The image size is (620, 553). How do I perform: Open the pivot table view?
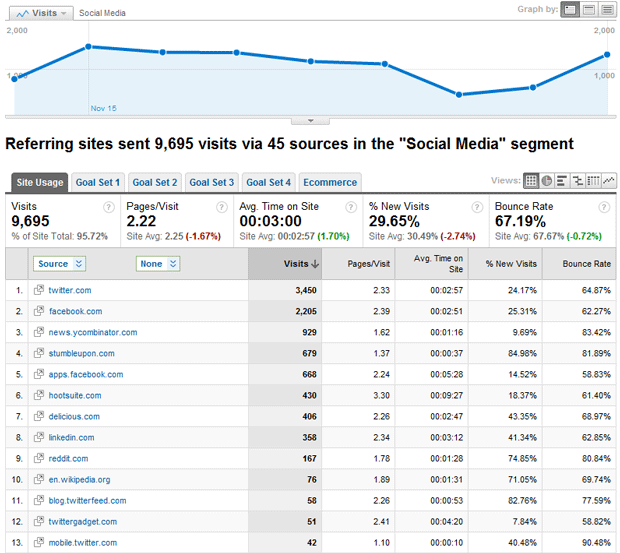tap(594, 181)
